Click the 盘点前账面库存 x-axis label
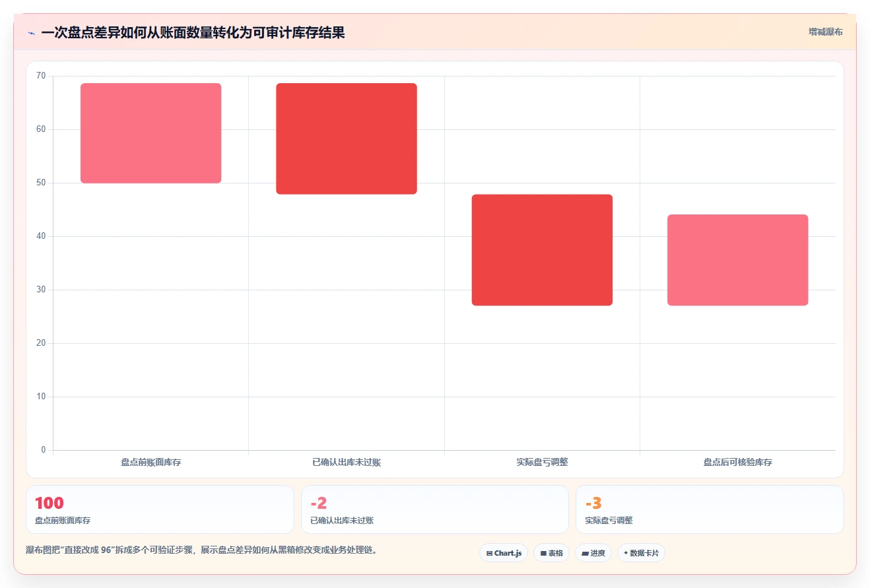The image size is (870, 588). (151, 463)
